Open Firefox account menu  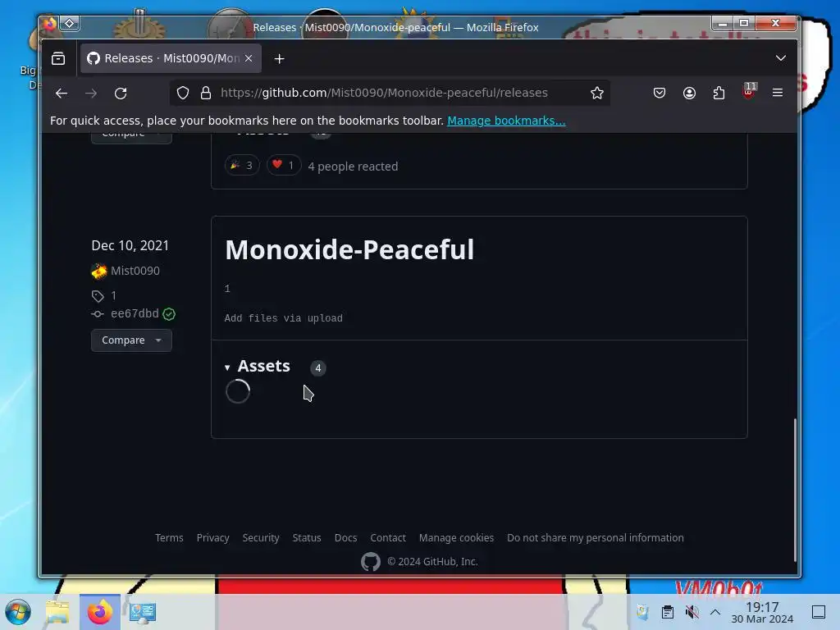coord(689,93)
